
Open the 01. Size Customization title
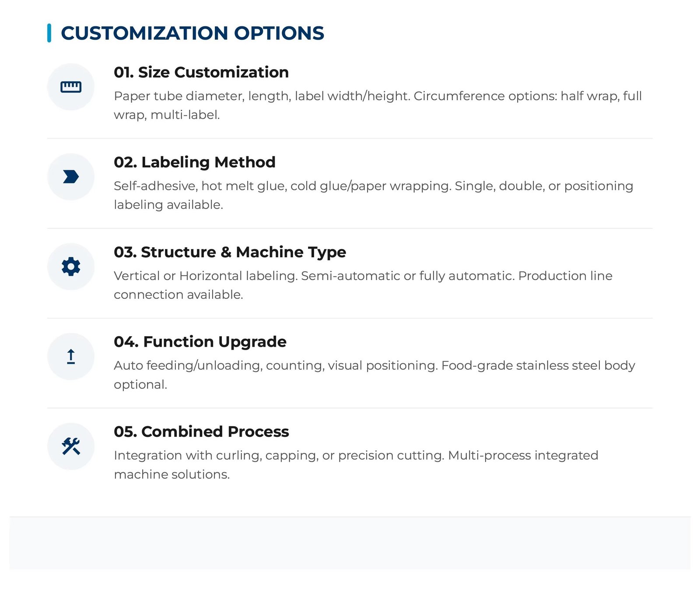coord(201,72)
